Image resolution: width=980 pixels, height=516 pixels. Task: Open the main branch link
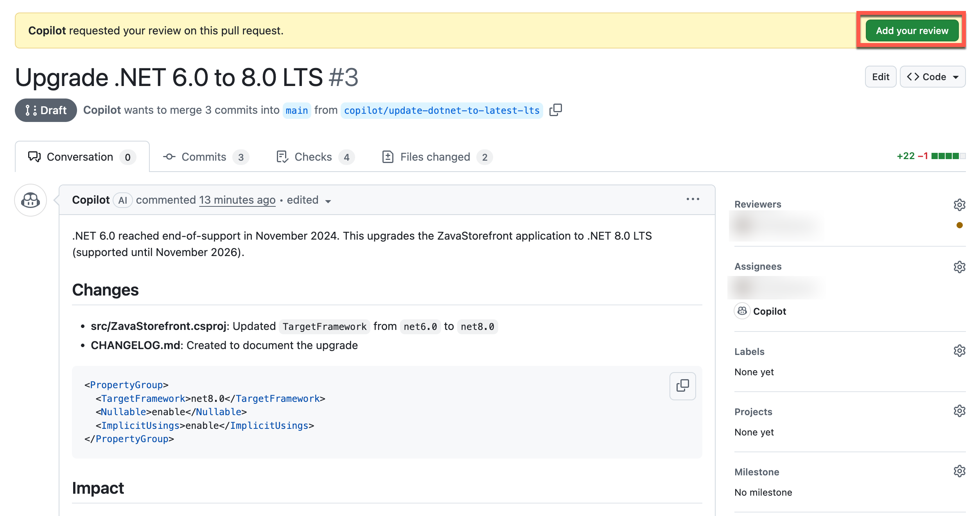[x=297, y=110]
